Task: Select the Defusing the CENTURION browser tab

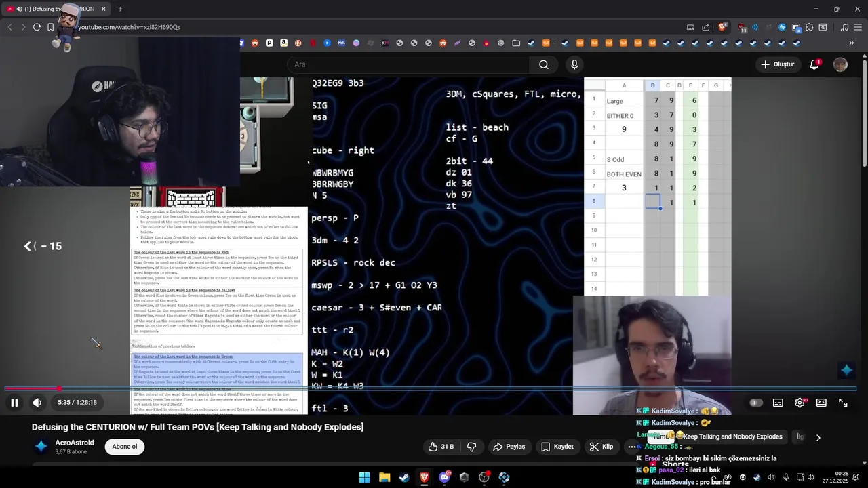Action: [x=57, y=9]
